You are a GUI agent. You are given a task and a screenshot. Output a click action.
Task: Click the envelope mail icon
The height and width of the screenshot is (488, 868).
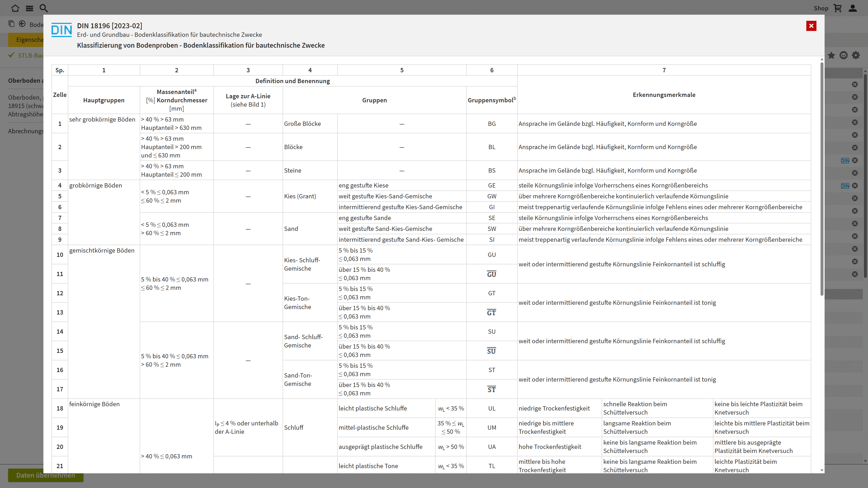tap(843, 55)
